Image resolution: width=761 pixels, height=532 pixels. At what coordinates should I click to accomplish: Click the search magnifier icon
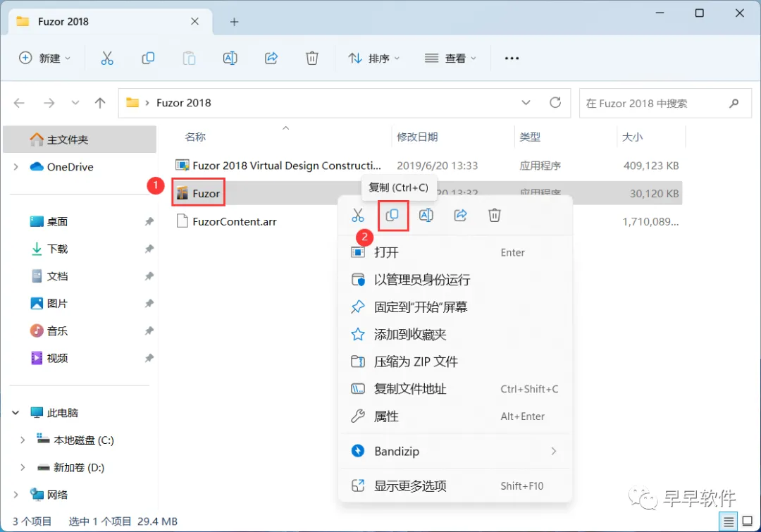734,103
